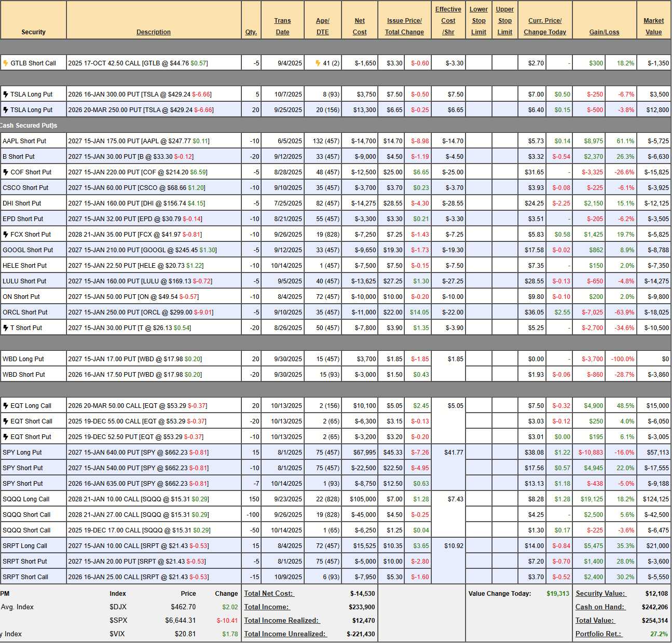
Task: Click the bolt icon beside FCX Short Put
Action: coord(6,235)
